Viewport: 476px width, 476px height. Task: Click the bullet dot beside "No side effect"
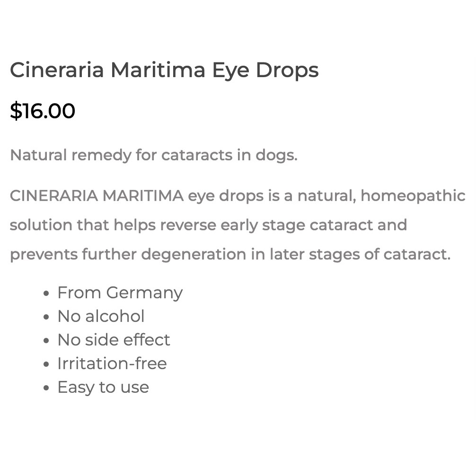pyautogui.click(x=46, y=341)
